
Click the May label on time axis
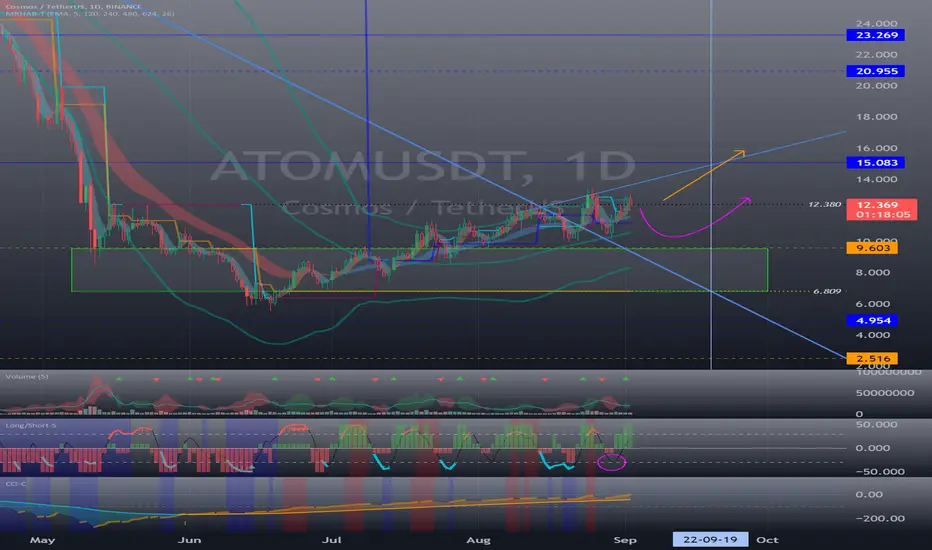point(42,540)
